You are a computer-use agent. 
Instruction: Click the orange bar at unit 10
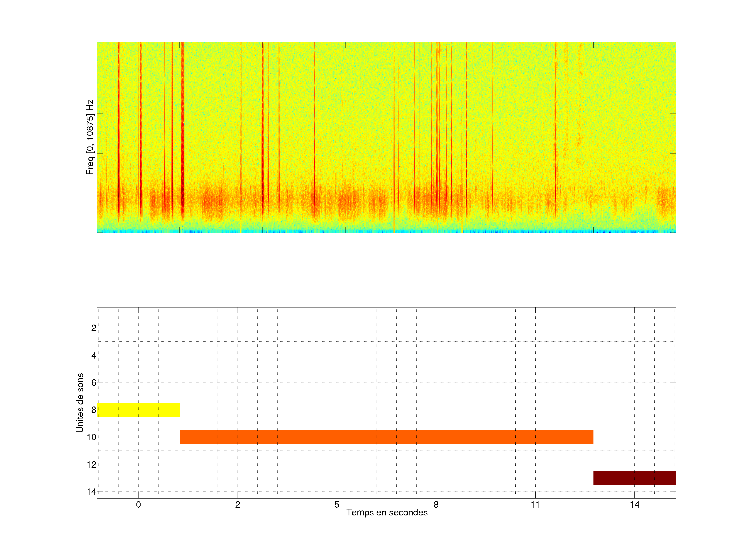(386, 437)
